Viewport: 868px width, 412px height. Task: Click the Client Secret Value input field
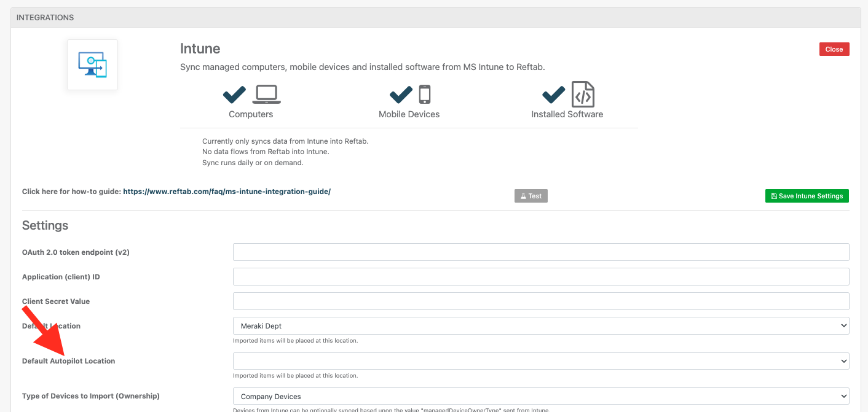click(541, 301)
